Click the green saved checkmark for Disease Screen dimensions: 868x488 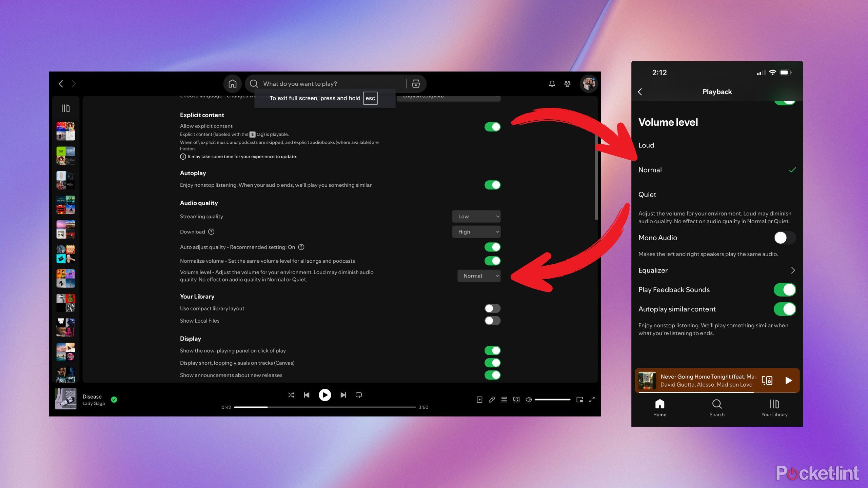114,400
